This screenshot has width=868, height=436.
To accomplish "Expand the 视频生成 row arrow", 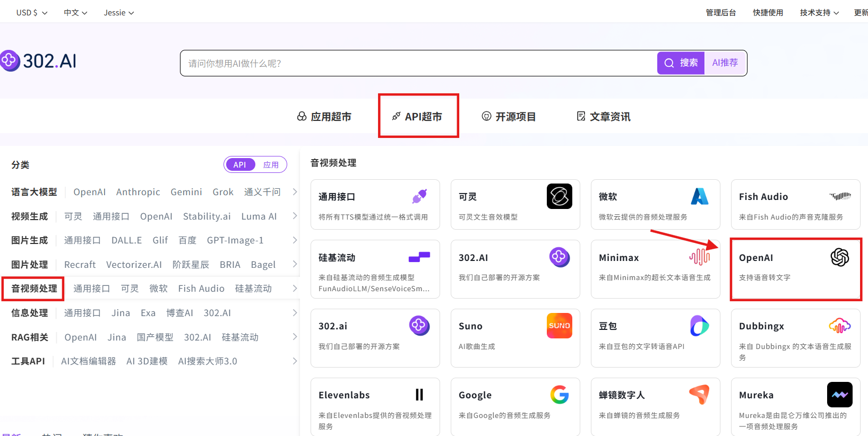I will 295,216.
